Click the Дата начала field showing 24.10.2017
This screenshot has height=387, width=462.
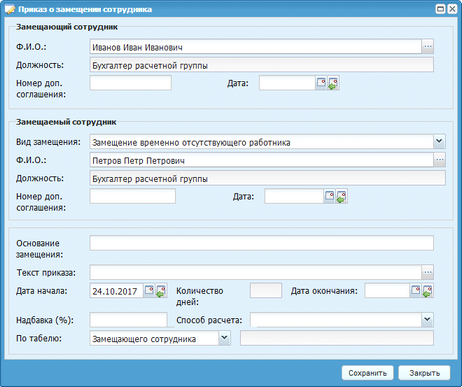(117, 291)
